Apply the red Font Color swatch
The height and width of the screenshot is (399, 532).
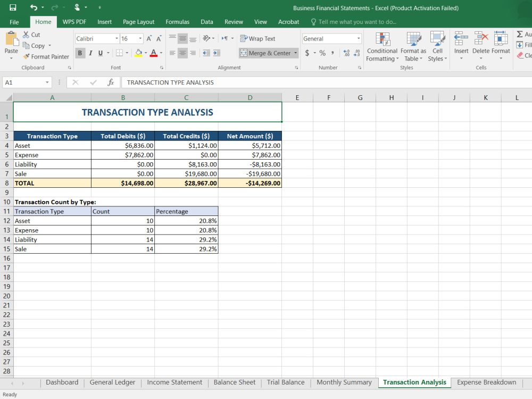click(x=154, y=53)
